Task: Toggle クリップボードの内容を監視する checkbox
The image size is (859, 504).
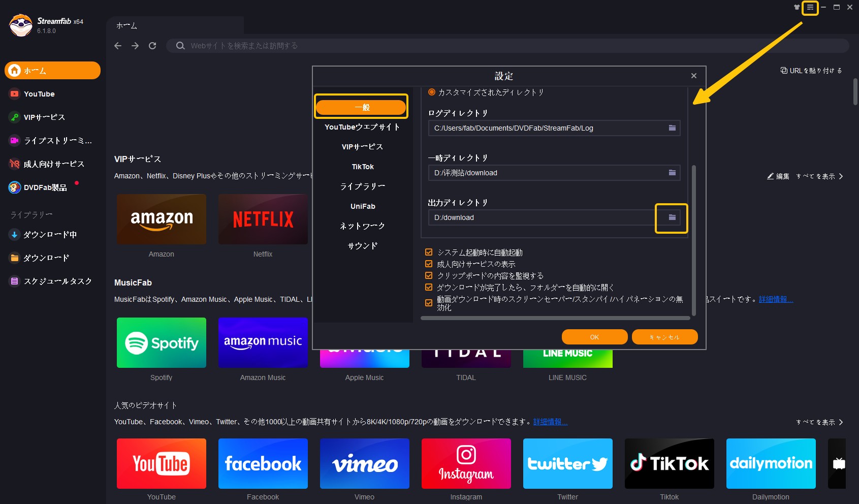Action: click(x=429, y=275)
